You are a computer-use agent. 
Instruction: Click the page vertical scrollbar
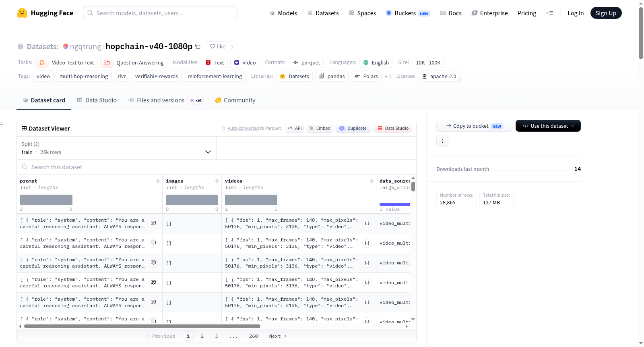(x=641, y=33)
